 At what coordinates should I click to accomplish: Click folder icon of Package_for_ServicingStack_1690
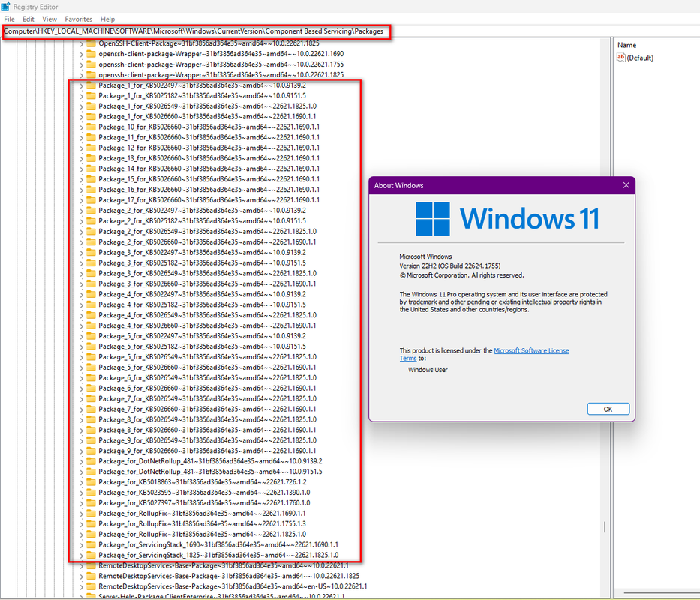click(x=91, y=544)
